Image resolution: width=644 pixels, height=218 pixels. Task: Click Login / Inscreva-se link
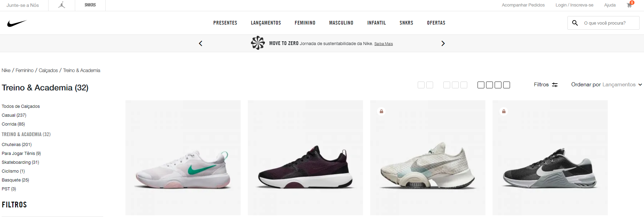click(x=574, y=5)
